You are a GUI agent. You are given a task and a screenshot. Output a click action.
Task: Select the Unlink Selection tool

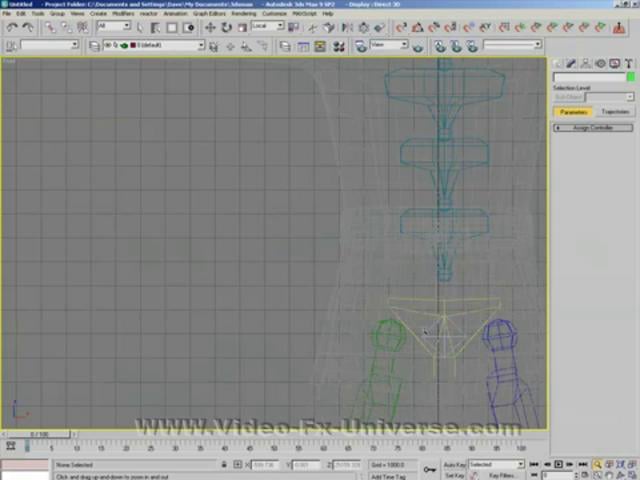[x=67, y=27]
